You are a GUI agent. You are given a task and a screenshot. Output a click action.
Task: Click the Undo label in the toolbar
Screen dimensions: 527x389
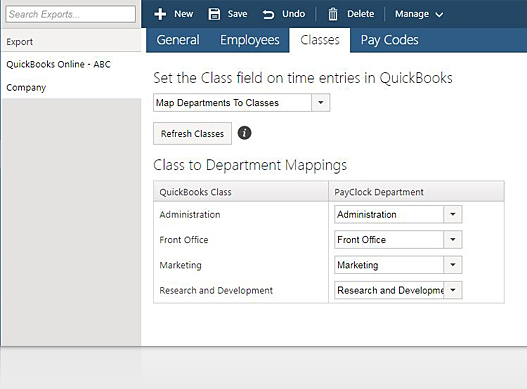click(293, 14)
